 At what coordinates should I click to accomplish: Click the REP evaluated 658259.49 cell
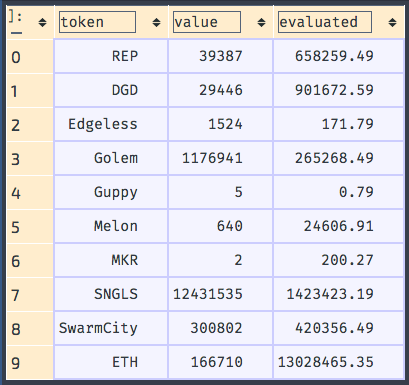point(338,56)
